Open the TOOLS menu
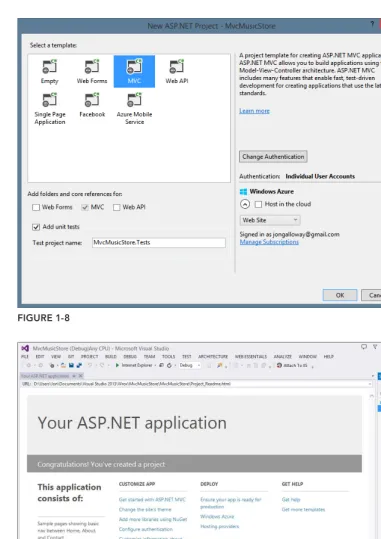This screenshot has height=539, width=381. (x=168, y=357)
